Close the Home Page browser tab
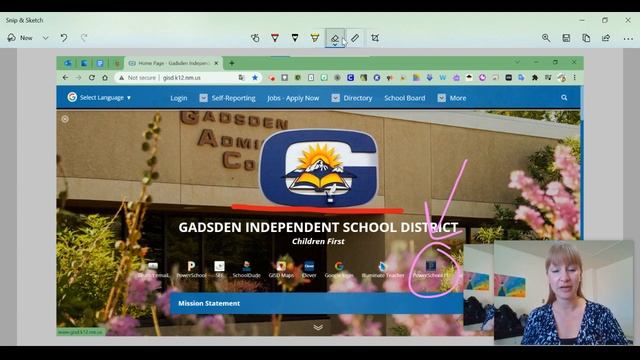The height and width of the screenshot is (360, 640). tap(216, 63)
